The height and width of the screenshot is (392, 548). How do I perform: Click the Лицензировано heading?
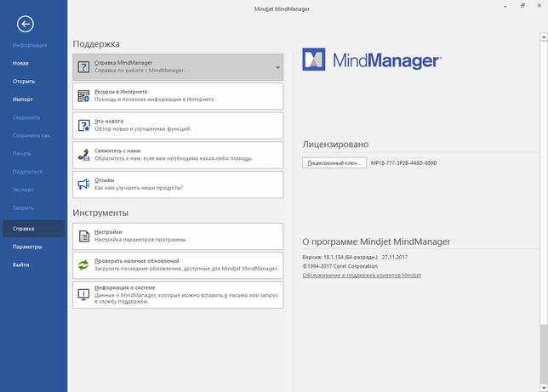point(335,145)
